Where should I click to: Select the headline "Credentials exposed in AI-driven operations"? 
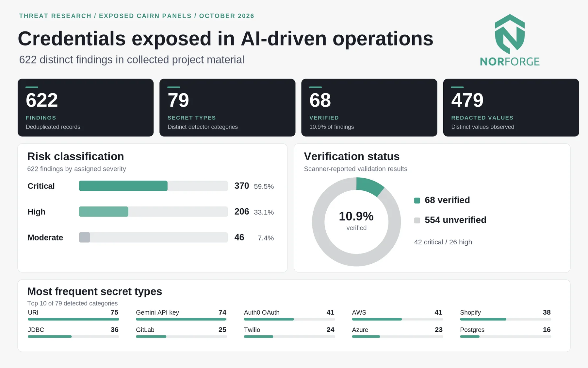pyautogui.click(x=225, y=39)
